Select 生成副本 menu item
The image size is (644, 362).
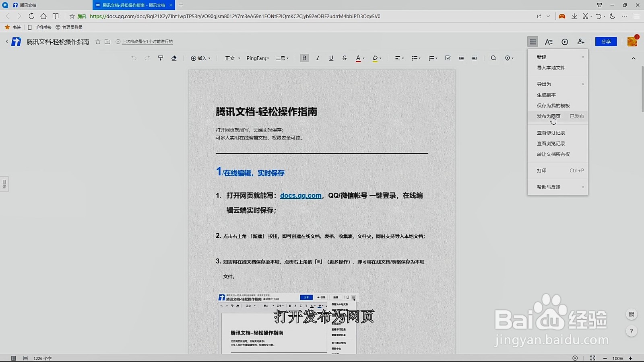coord(558,95)
